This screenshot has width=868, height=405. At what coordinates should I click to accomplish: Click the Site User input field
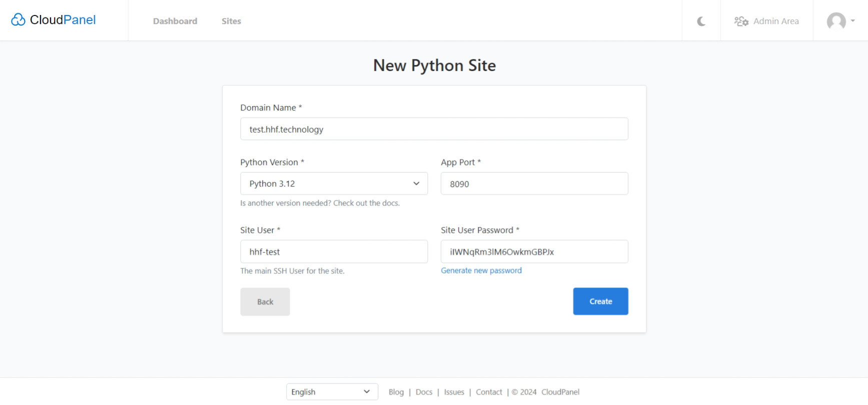point(334,251)
